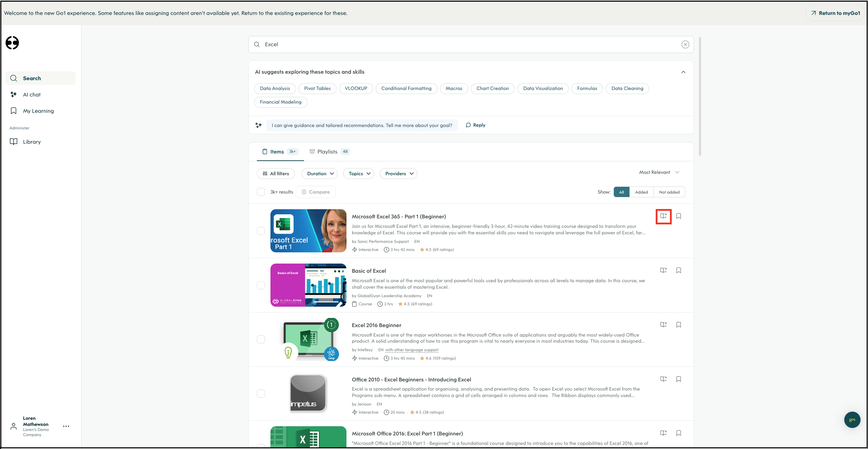Click the AI sparkle icon beside guidance message

(x=259, y=125)
